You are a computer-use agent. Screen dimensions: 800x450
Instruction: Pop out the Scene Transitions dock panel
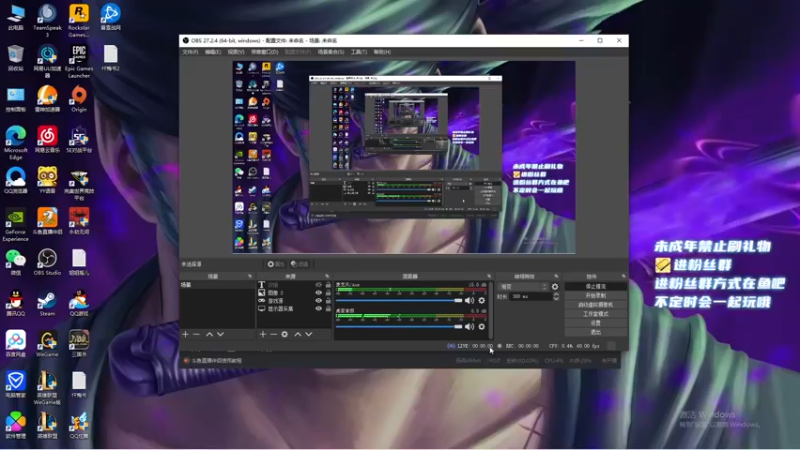pos(556,276)
